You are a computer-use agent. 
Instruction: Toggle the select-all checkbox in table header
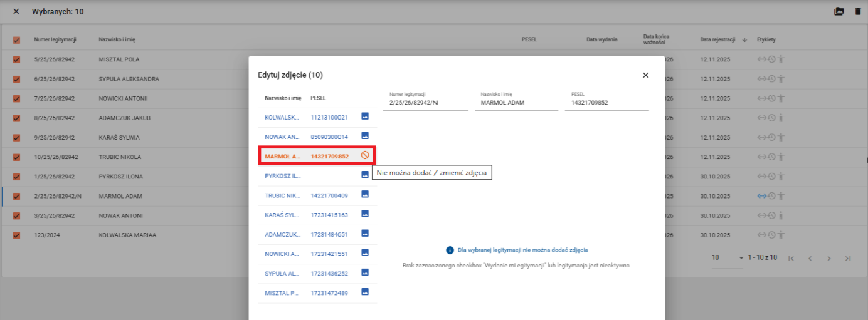pos(17,40)
